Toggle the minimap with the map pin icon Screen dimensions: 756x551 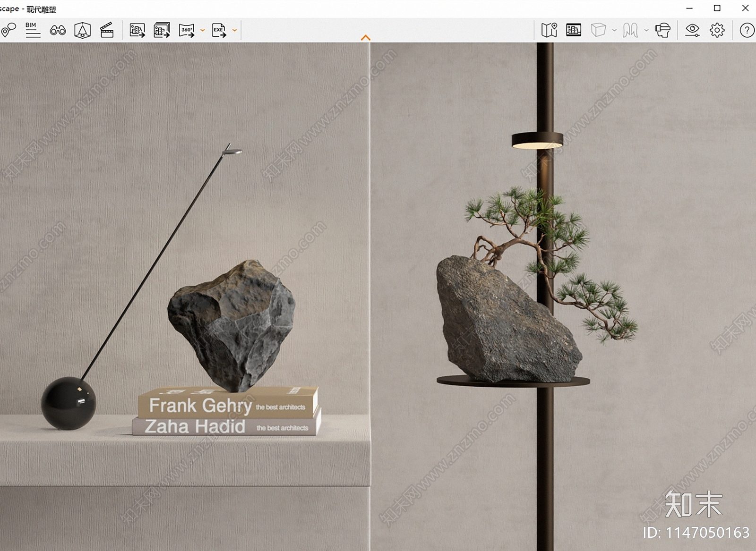[x=549, y=30]
